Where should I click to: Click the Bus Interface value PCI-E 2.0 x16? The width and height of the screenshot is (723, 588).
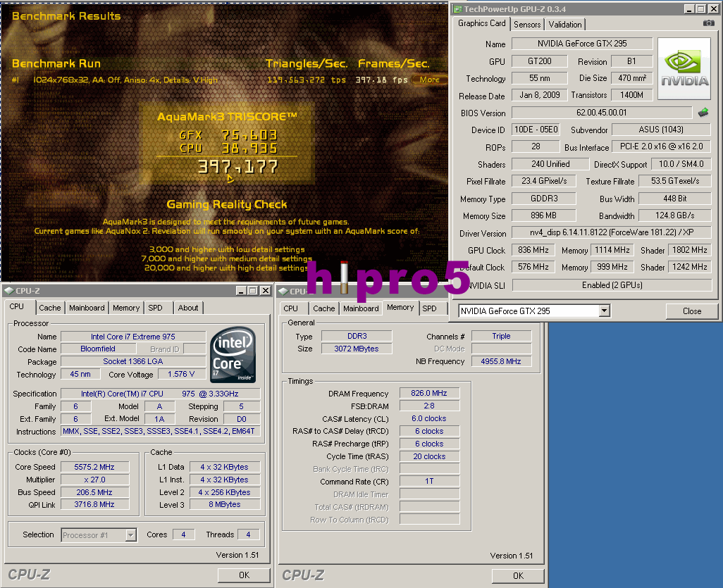pyautogui.click(x=661, y=146)
